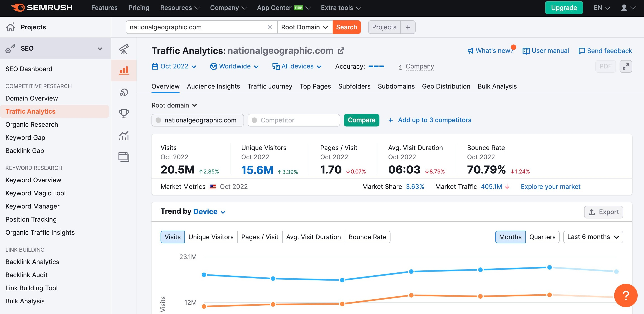The width and height of the screenshot is (644, 314).
Task: Switch to Traffic Journey tab
Action: (270, 86)
